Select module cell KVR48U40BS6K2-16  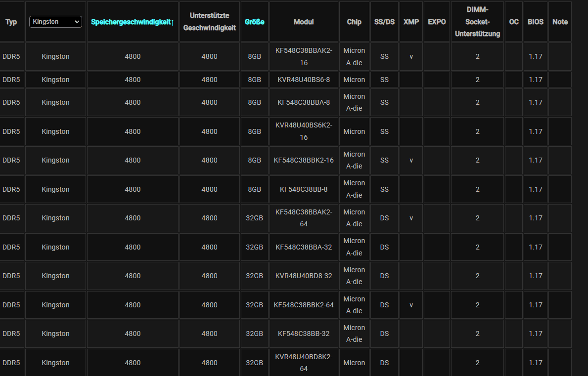304,131
